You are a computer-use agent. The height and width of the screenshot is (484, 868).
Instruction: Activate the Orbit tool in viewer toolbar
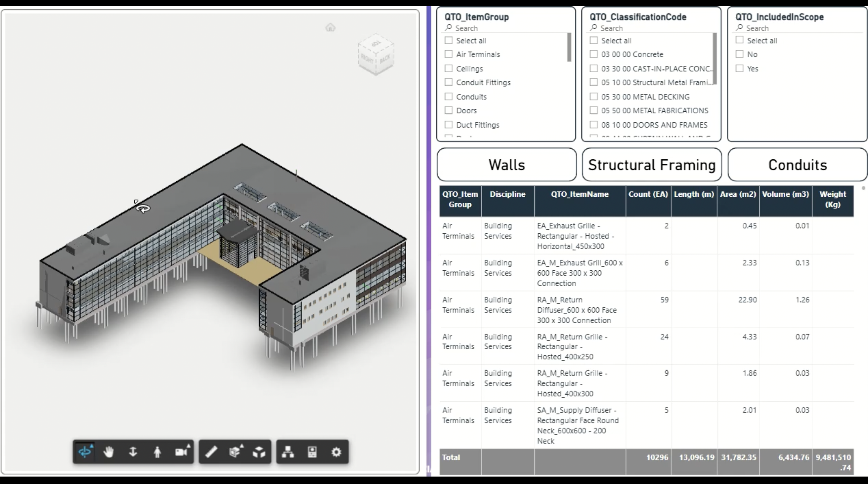85,452
